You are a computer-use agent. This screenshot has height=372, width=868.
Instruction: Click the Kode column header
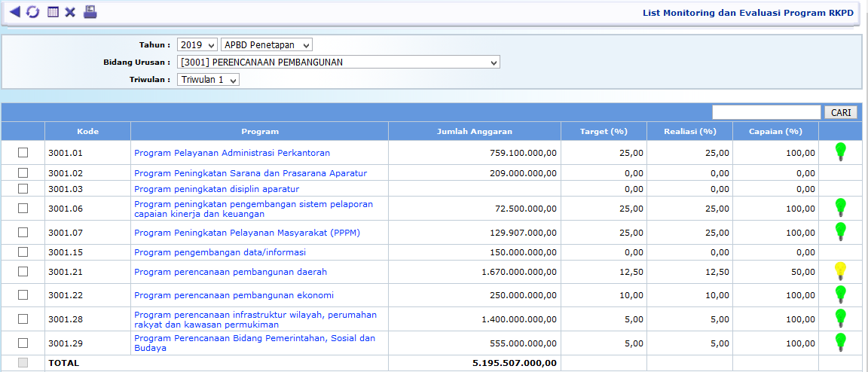(87, 131)
